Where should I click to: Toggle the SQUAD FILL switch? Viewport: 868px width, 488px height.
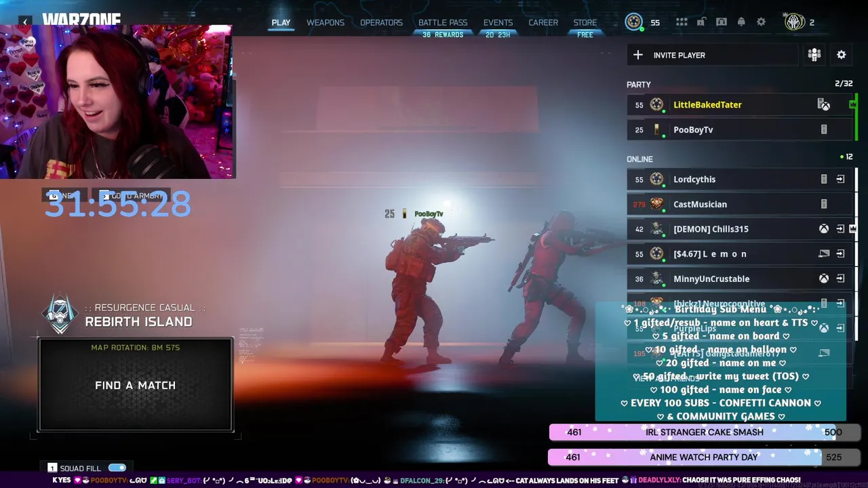tap(117, 468)
